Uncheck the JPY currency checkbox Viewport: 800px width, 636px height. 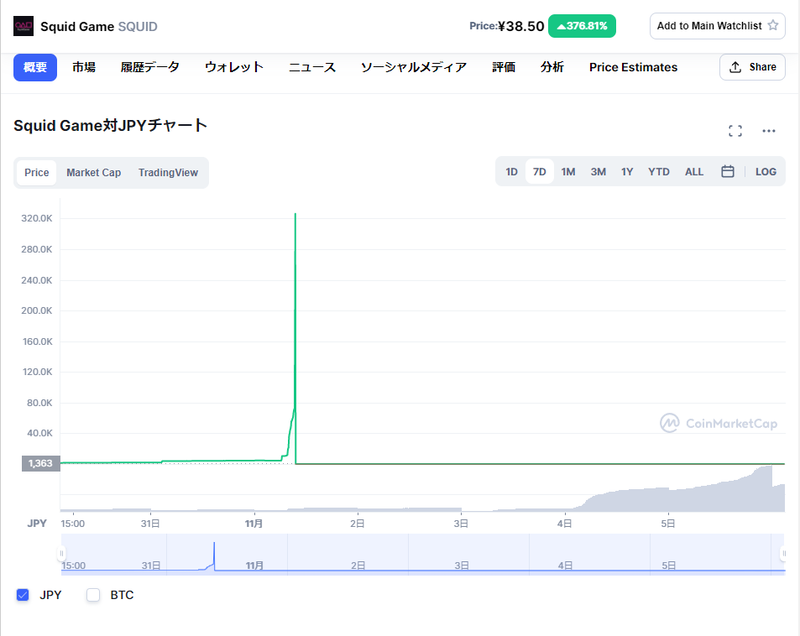click(23, 595)
